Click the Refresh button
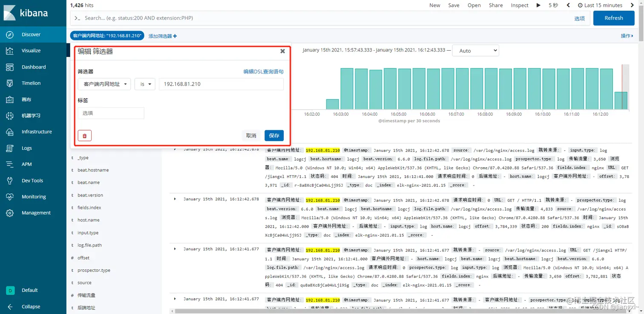Image resolution: width=644 pixels, height=314 pixels. (x=613, y=18)
